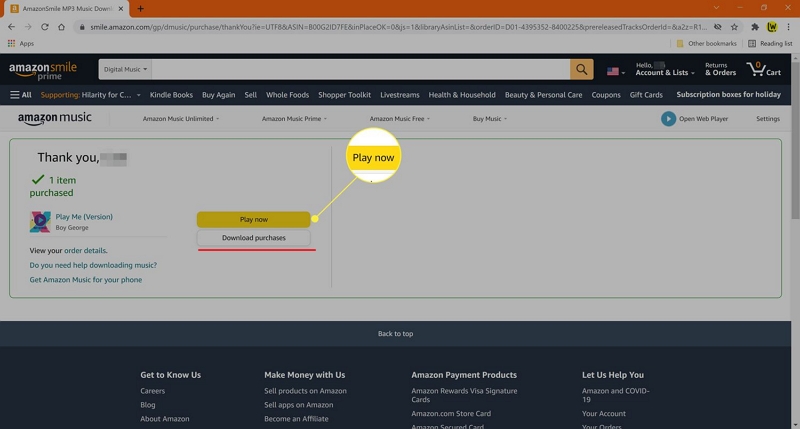Open the All hamburger menu
Image resolution: width=800 pixels, height=429 pixels.
(20, 95)
